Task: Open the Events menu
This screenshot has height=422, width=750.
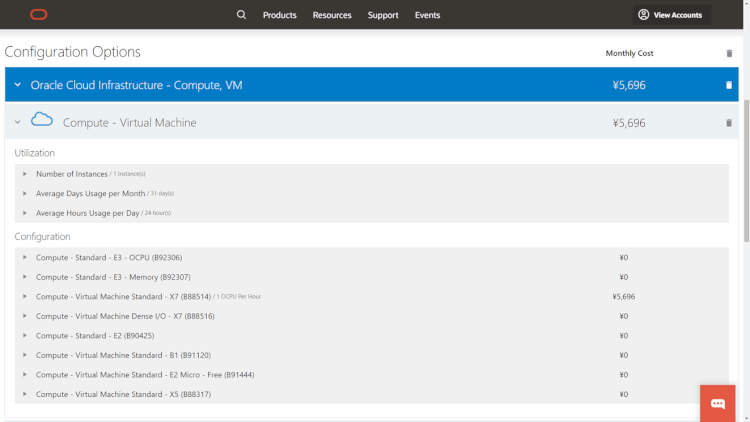Action: (427, 15)
